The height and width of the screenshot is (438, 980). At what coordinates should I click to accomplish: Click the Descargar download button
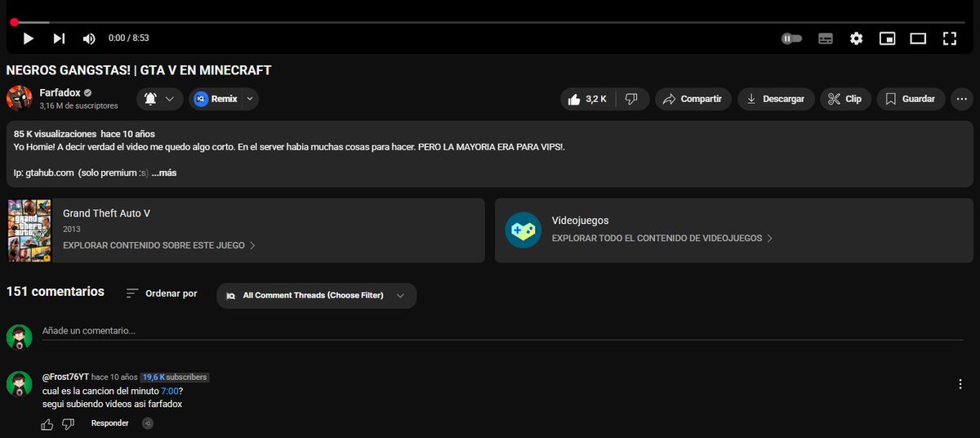pyautogui.click(x=776, y=99)
